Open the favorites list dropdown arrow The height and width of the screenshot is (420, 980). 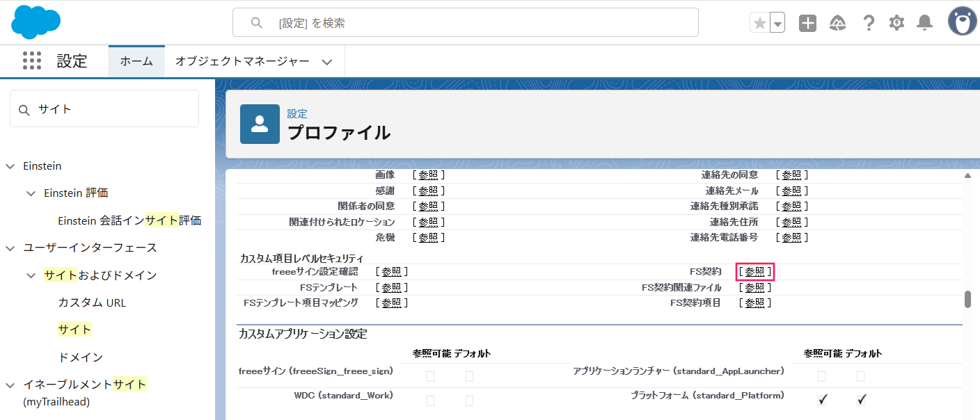click(778, 23)
